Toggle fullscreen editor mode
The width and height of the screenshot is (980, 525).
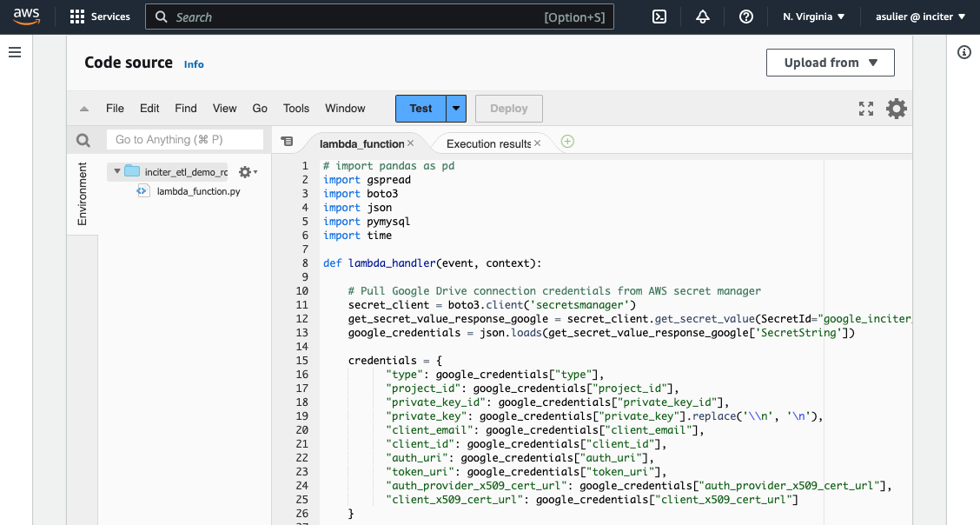pyautogui.click(x=865, y=109)
